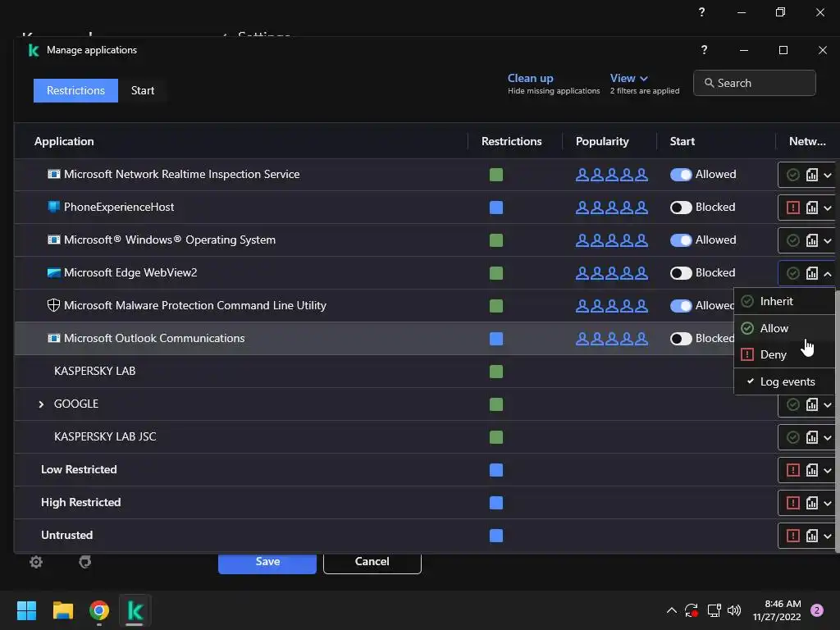The image size is (840, 630).
Task: Click network deny icon for PhoneExperienceHost
Action: pyautogui.click(x=793, y=208)
